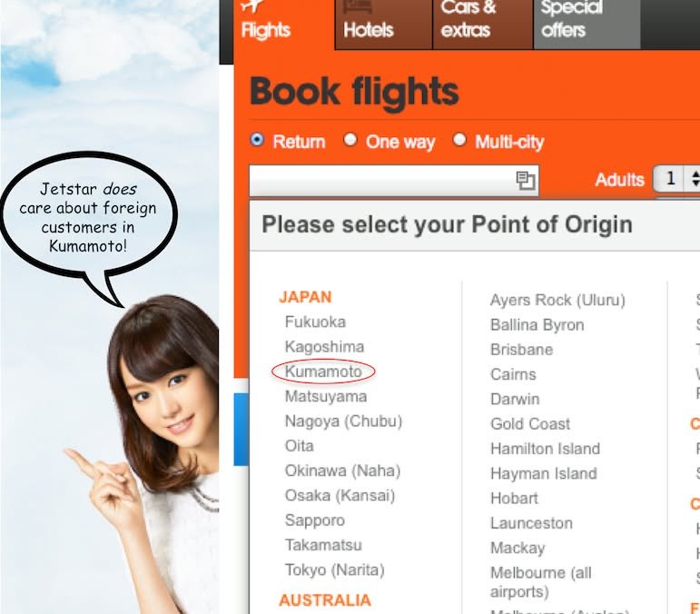Choose the Multi-city radio option
The image size is (700, 614).
coord(459,140)
